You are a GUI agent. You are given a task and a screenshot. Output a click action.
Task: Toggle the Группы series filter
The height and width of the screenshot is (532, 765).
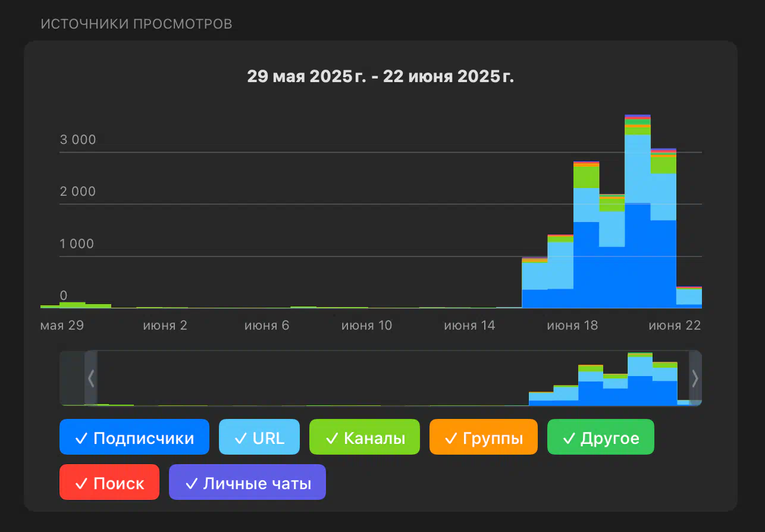click(484, 437)
